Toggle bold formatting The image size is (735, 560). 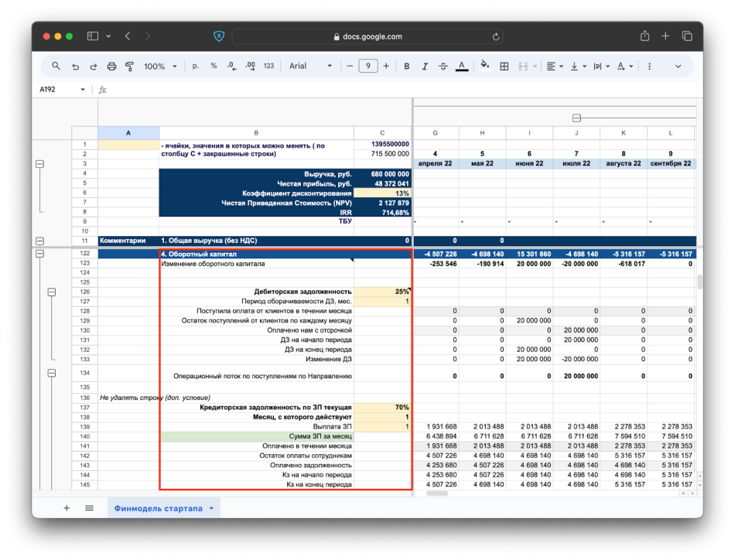(x=406, y=67)
